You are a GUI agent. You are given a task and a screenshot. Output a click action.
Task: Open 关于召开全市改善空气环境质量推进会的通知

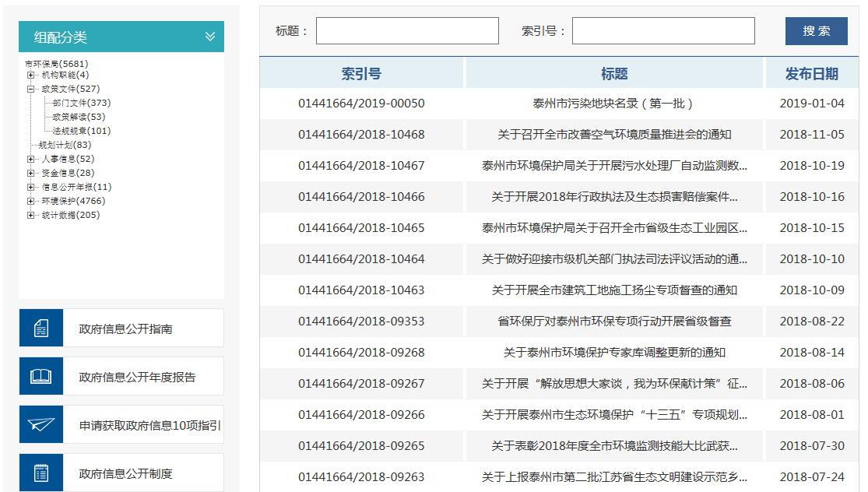(x=613, y=135)
